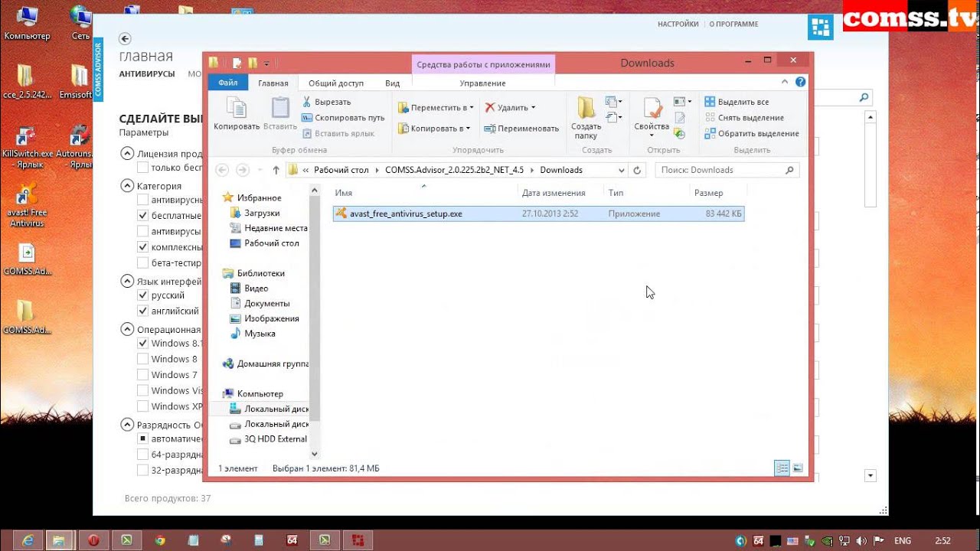Open the Файл tab
This screenshot has width=980, height=551.
click(227, 83)
